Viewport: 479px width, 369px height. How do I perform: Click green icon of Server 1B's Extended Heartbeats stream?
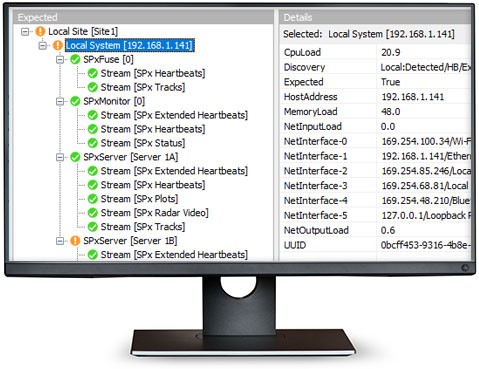click(x=93, y=255)
